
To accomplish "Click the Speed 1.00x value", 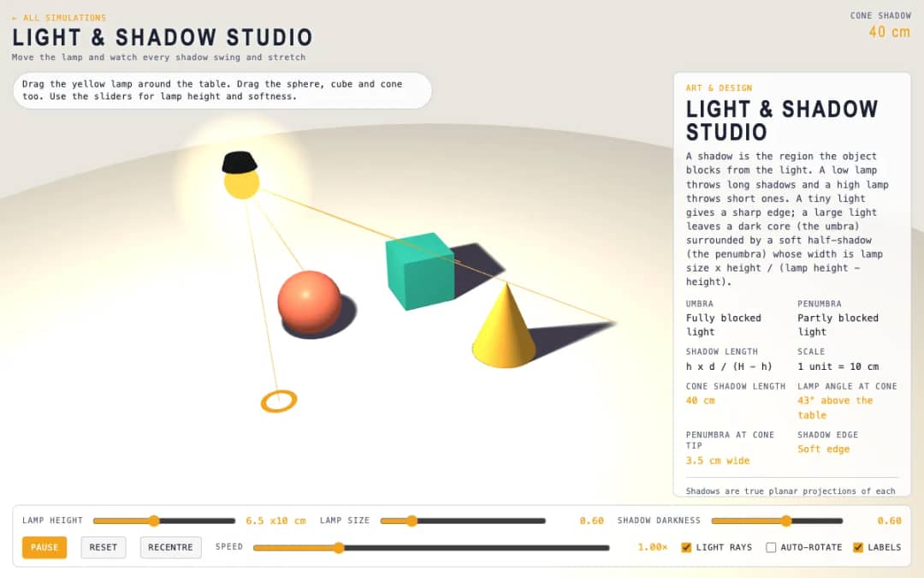I will coord(652,547).
